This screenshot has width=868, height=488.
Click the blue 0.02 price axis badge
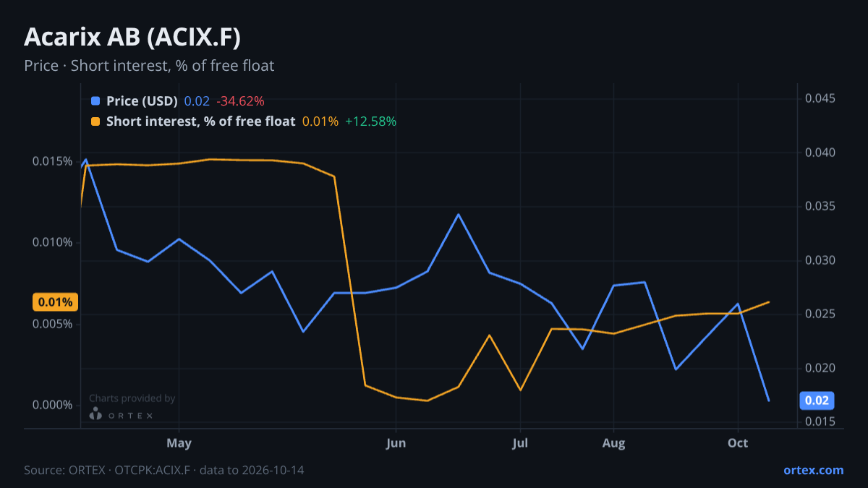(x=817, y=401)
